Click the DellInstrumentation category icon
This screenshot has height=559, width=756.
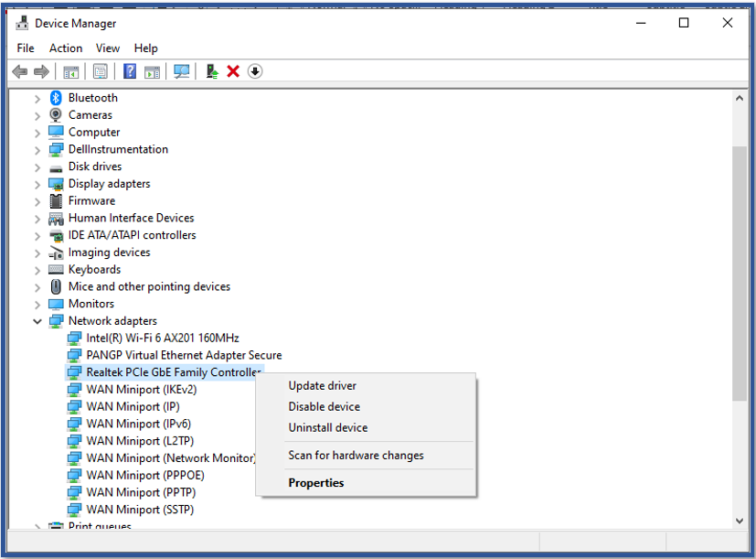pos(56,150)
